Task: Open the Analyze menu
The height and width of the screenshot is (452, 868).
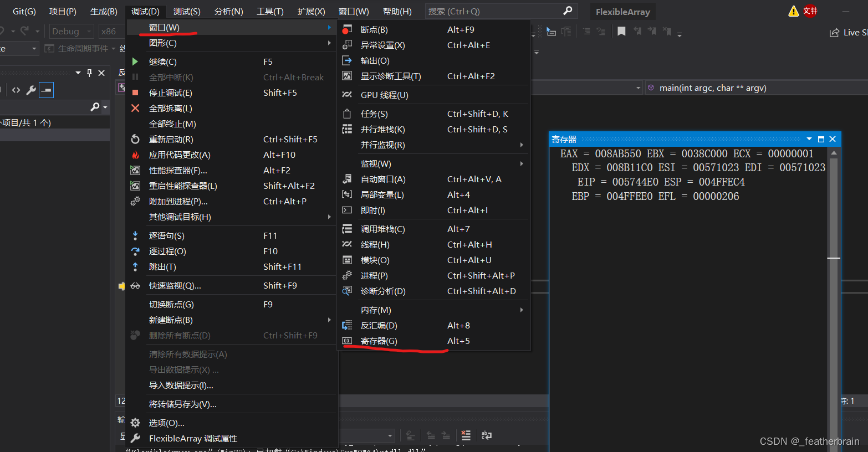Action: point(228,11)
